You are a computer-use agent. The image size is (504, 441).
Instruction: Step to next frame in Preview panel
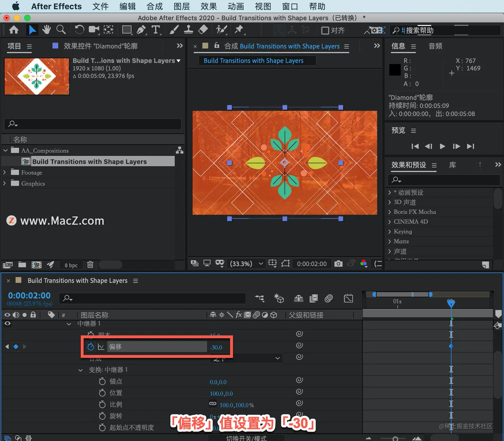[x=456, y=146]
